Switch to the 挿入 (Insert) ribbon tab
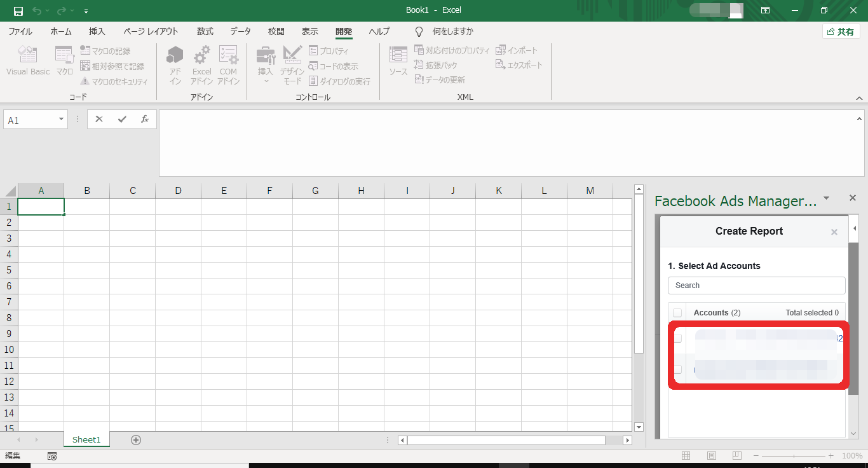The image size is (868, 468). [97, 31]
